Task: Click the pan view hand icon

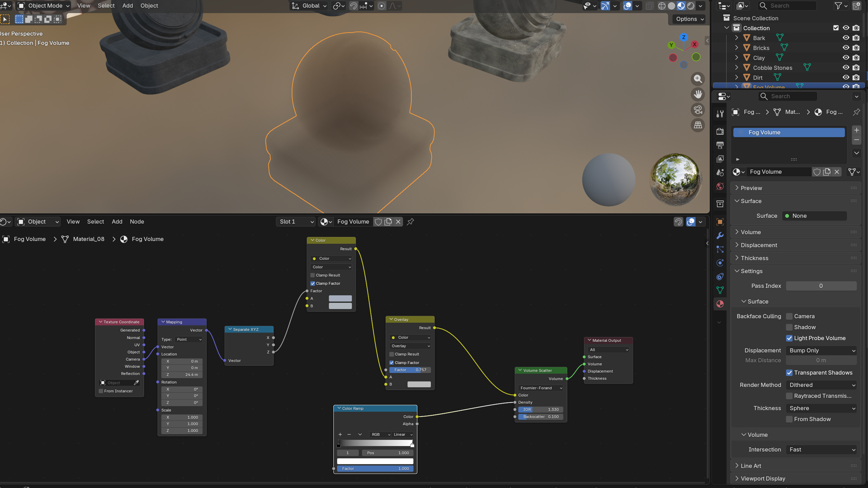Action: [x=698, y=94]
